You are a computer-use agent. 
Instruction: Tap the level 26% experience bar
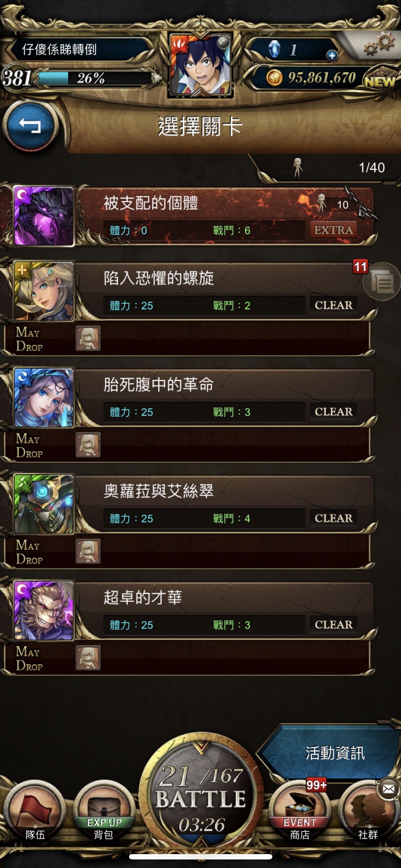pyautogui.click(x=94, y=78)
